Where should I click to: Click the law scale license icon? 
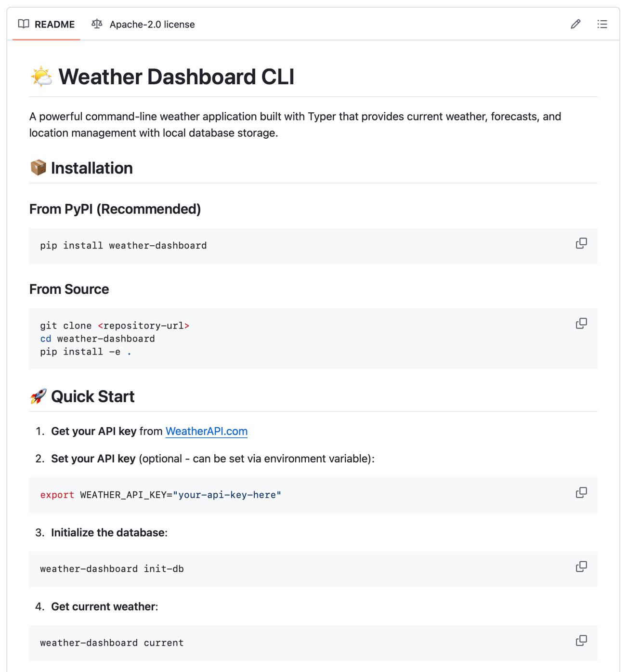[x=97, y=24]
